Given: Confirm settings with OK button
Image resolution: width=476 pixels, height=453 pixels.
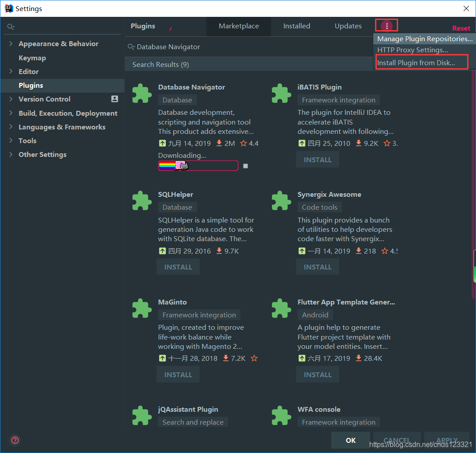Looking at the screenshot, I should (x=351, y=440).
